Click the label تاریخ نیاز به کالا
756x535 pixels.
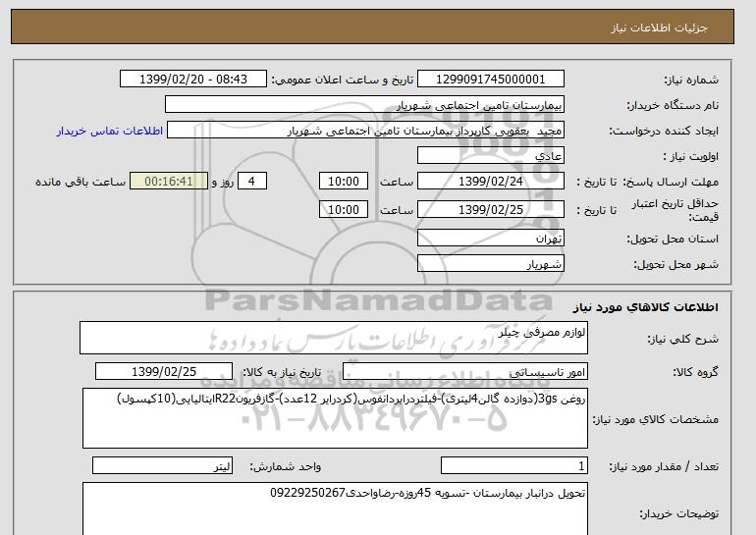pyautogui.click(x=282, y=372)
